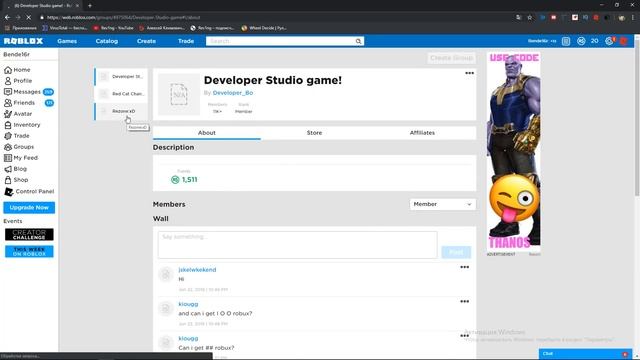The image size is (640, 360).
Task: Open the Catalog menu in header
Action: pos(107,41)
